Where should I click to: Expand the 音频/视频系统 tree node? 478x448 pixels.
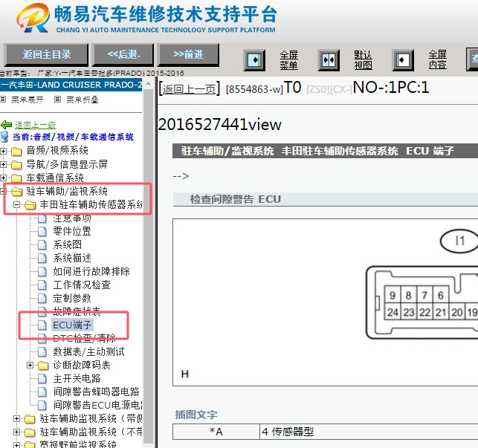click(4, 151)
